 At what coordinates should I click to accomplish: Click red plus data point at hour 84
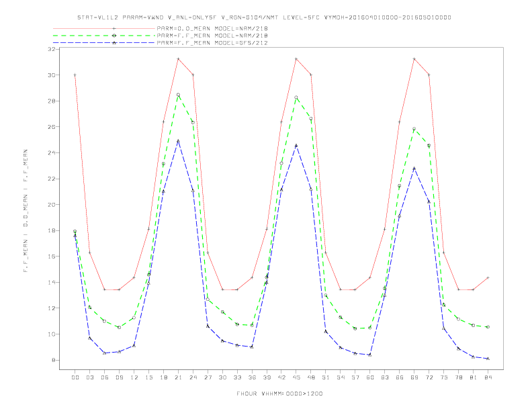[488, 278]
